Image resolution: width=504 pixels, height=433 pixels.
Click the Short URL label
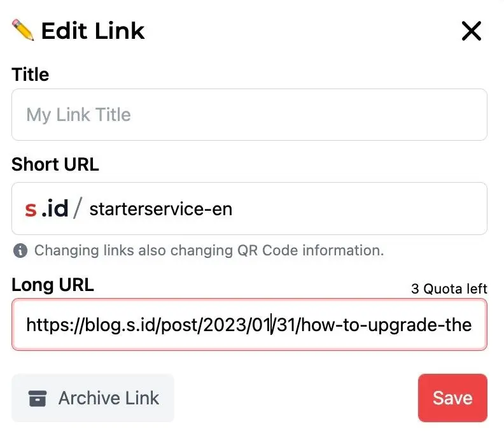point(55,164)
